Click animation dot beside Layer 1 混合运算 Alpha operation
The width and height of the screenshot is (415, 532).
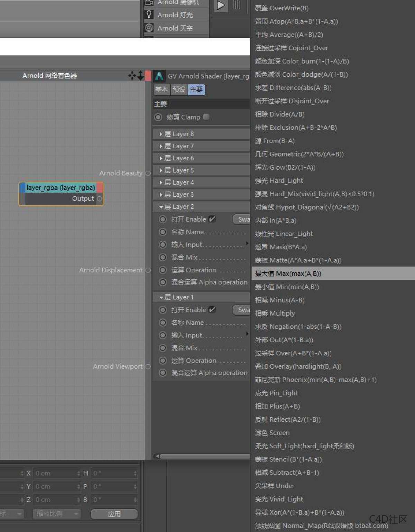[x=163, y=373]
